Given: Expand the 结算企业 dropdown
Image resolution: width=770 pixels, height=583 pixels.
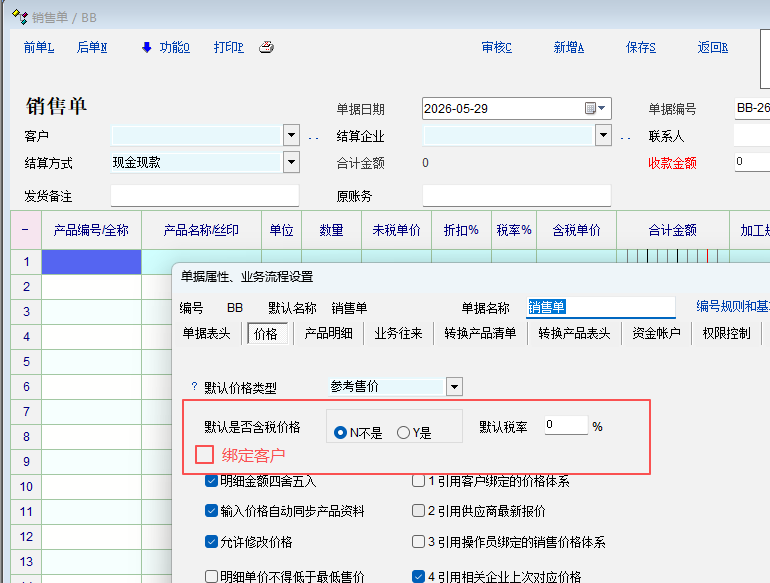Looking at the screenshot, I should (603, 135).
